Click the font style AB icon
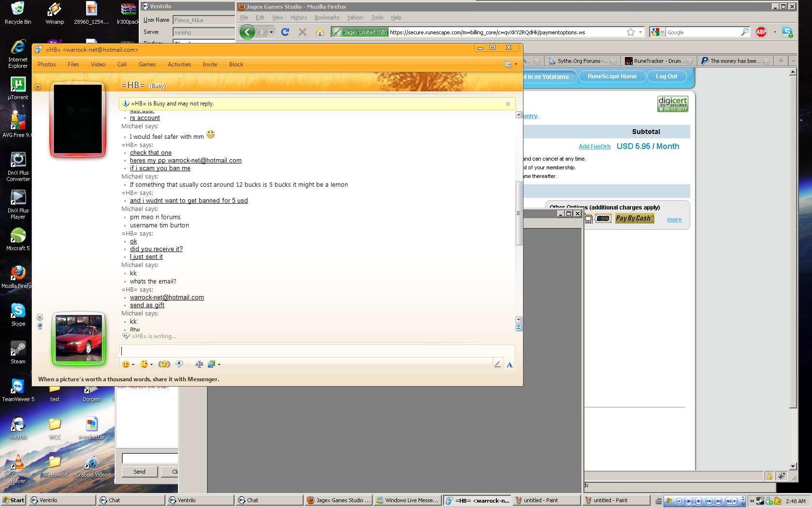This screenshot has width=812, height=508. [199, 364]
